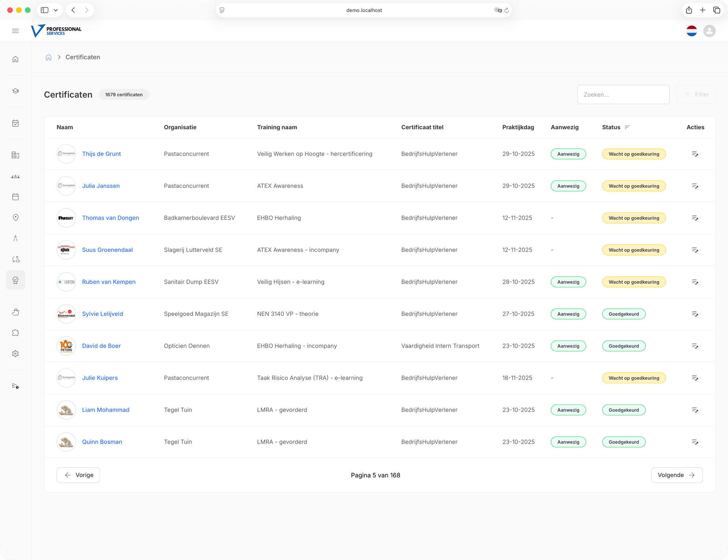
Task: Open the location pin icon in sidebar
Action: 16,217
